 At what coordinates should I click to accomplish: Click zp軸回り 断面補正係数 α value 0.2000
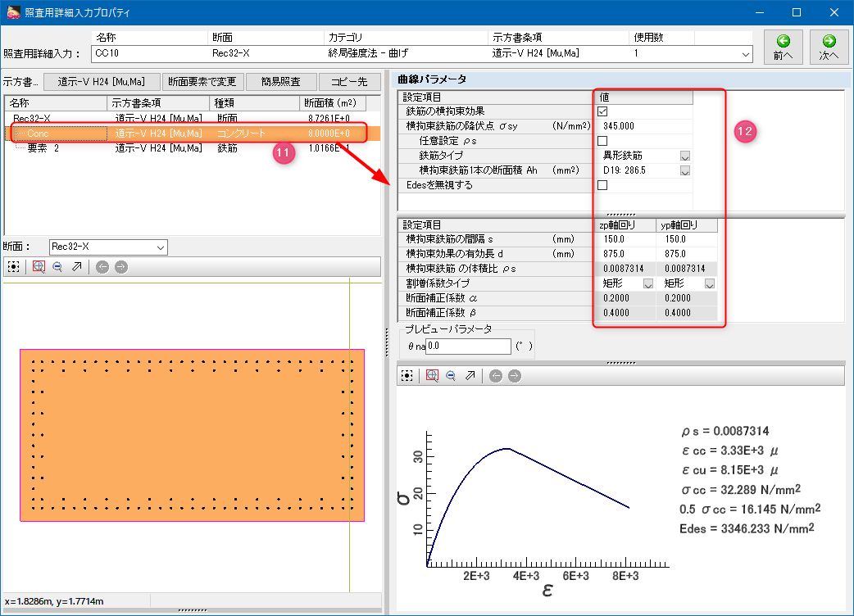coord(625,298)
